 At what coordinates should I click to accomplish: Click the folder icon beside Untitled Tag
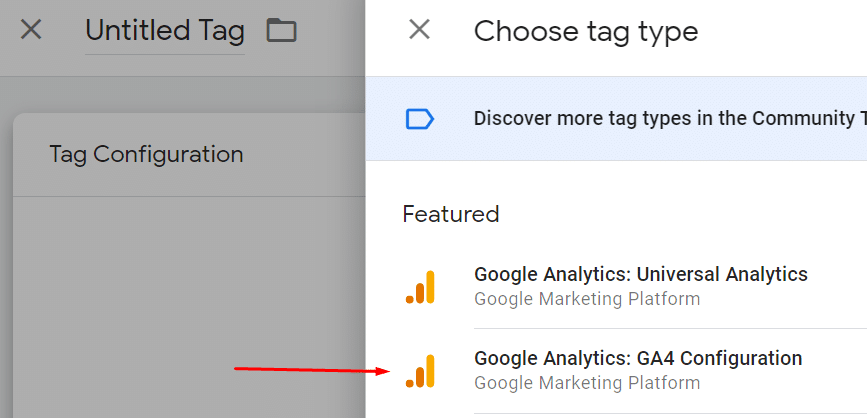click(281, 31)
